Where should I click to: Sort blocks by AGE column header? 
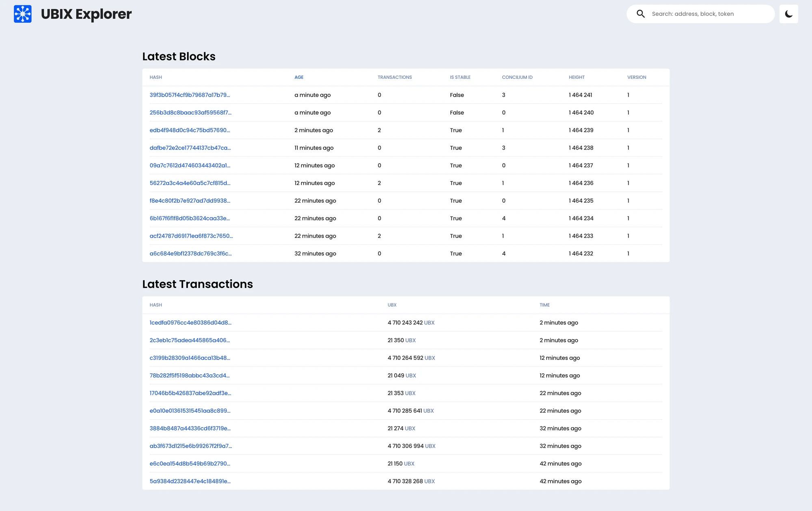click(299, 77)
